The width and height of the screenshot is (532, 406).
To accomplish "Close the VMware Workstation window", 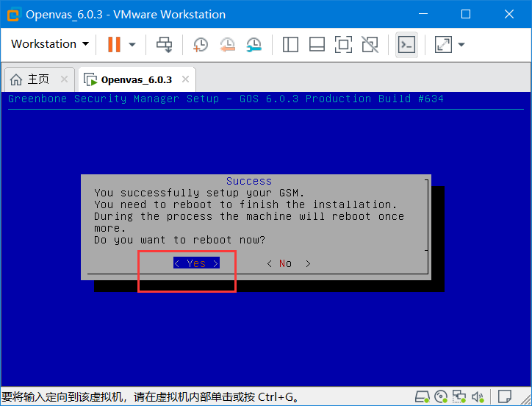I will pos(509,14).
